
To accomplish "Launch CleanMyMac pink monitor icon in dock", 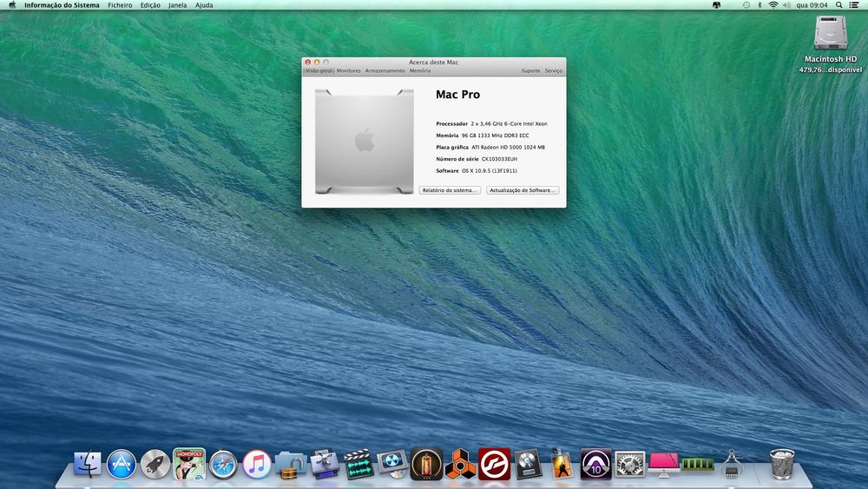I will 664,464.
